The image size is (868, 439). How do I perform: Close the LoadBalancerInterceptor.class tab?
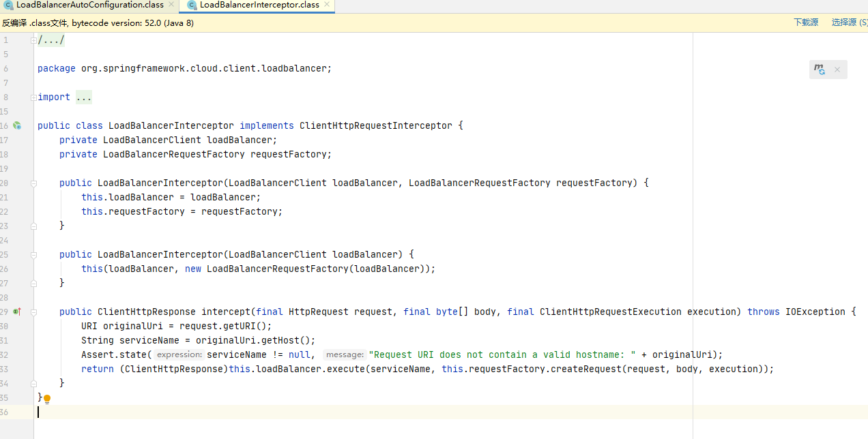(328, 5)
